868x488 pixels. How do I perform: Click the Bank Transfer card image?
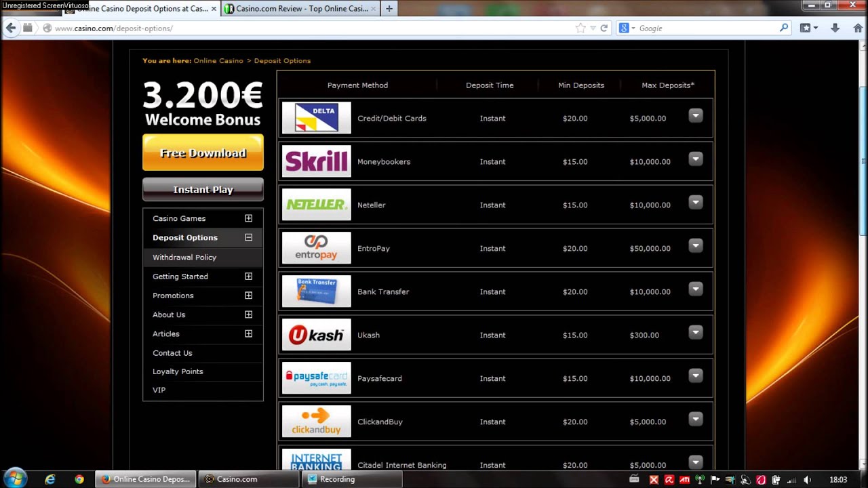317,291
